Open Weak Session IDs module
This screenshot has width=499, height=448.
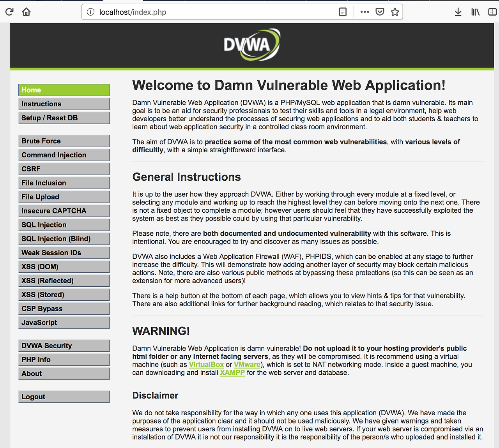[x=64, y=253]
